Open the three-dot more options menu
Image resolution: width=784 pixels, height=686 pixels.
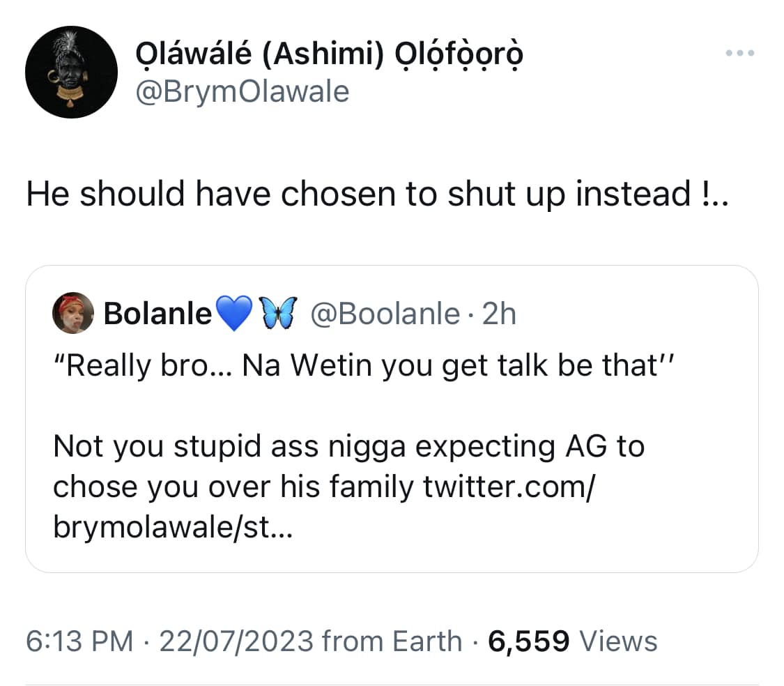tap(739, 53)
